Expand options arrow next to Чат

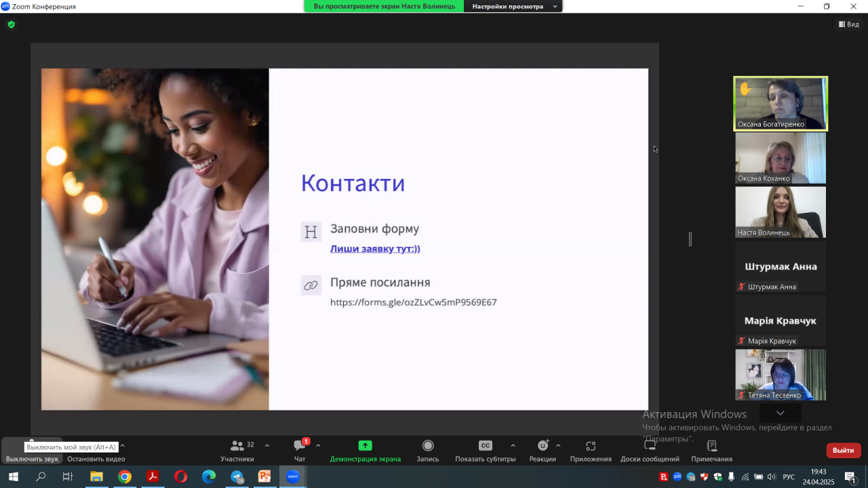318,445
